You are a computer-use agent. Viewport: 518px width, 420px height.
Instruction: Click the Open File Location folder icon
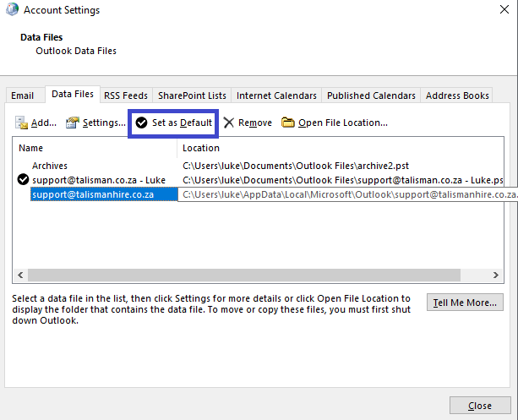[288, 123]
